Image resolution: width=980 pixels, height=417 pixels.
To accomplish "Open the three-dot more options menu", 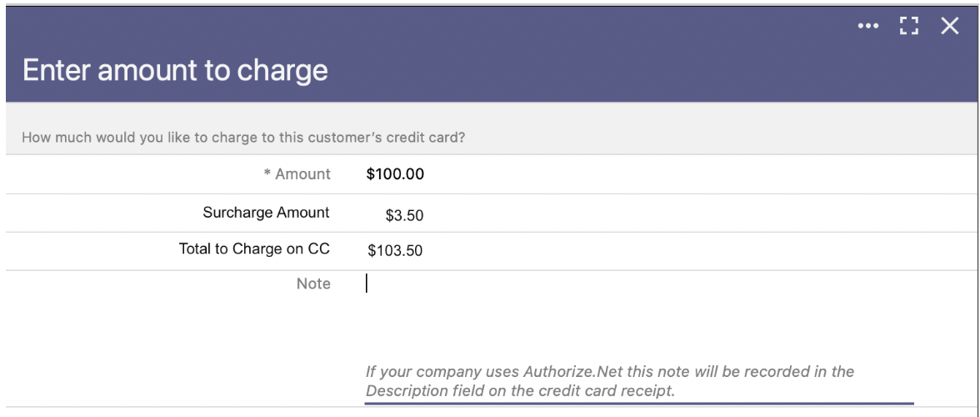I will [x=868, y=26].
